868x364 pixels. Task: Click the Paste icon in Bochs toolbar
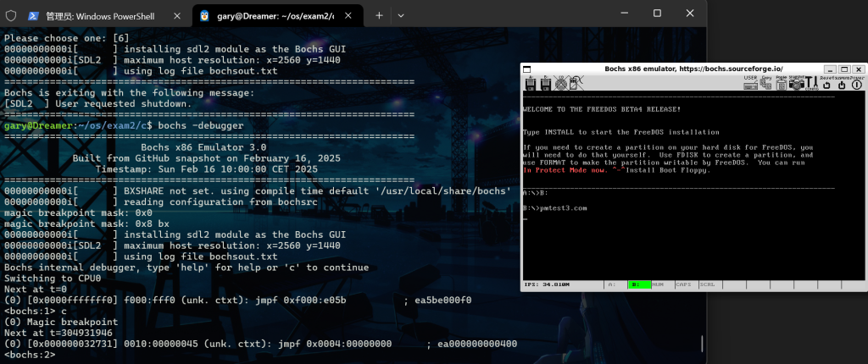click(781, 83)
